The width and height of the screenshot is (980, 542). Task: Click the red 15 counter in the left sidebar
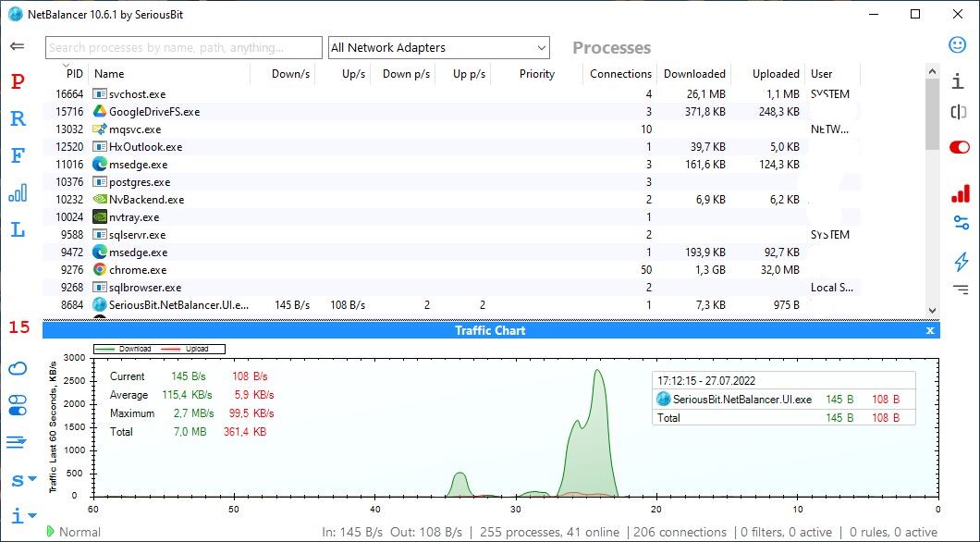[18, 326]
